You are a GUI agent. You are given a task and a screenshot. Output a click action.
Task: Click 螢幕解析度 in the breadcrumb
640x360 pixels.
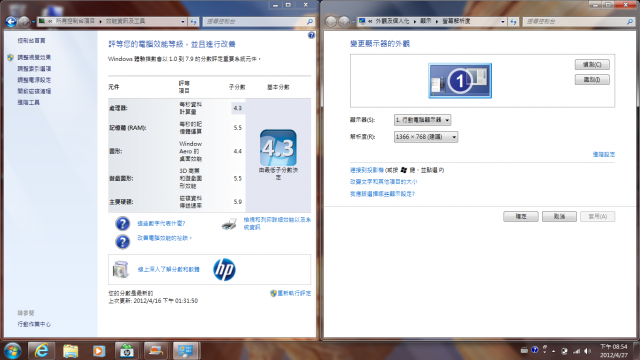point(456,21)
